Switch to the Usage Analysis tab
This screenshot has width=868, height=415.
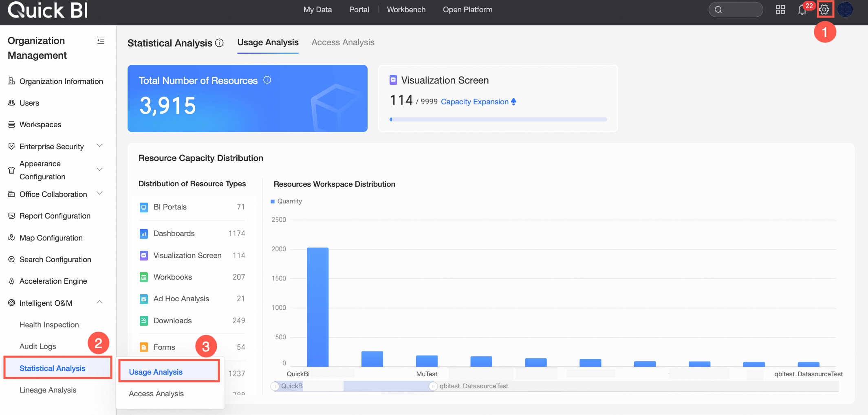[268, 43]
